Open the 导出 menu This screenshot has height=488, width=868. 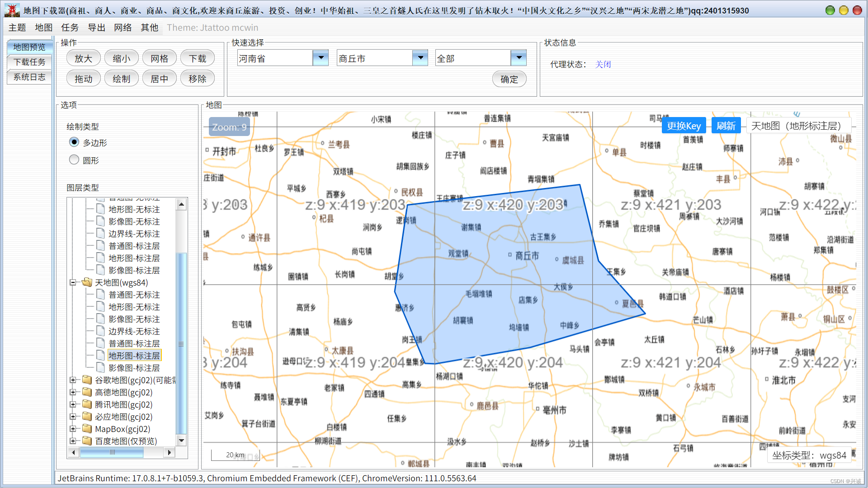tap(96, 28)
